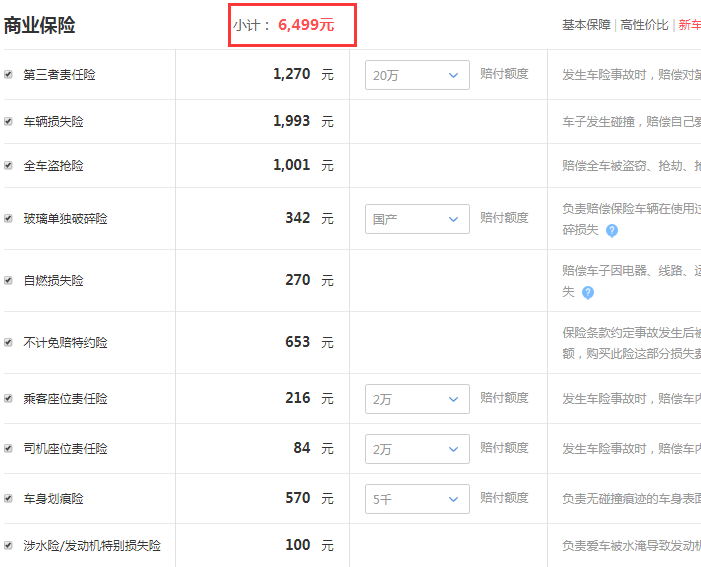
Task: Click help icon beside 玻璃单独破碎险 description
Action: tap(612, 231)
